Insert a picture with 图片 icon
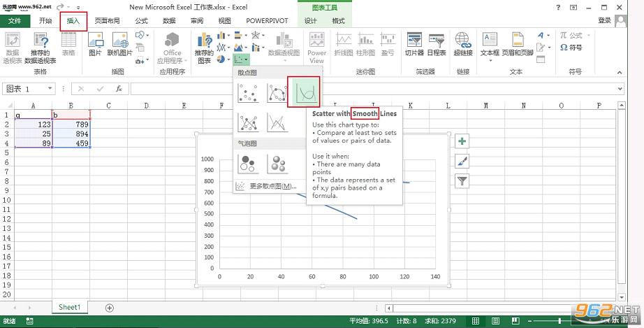Screen dimensions: 644x328 pos(95,44)
